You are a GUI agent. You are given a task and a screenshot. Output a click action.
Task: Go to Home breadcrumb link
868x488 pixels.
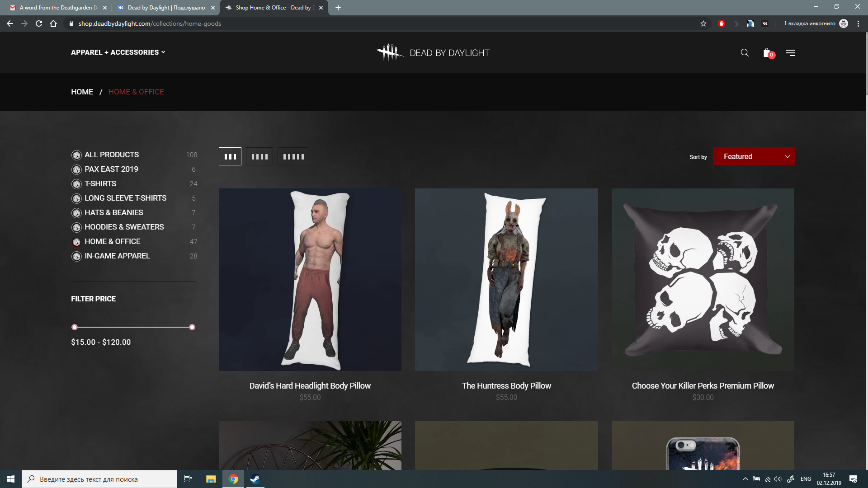pyautogui.click(x=82, y=92)
